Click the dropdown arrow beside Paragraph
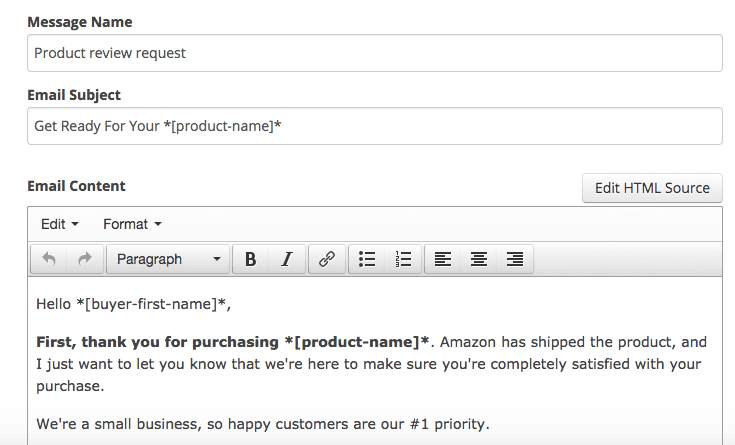Image resolution: width=735 pixels, height=445 pixels. [x=217, y=259]
